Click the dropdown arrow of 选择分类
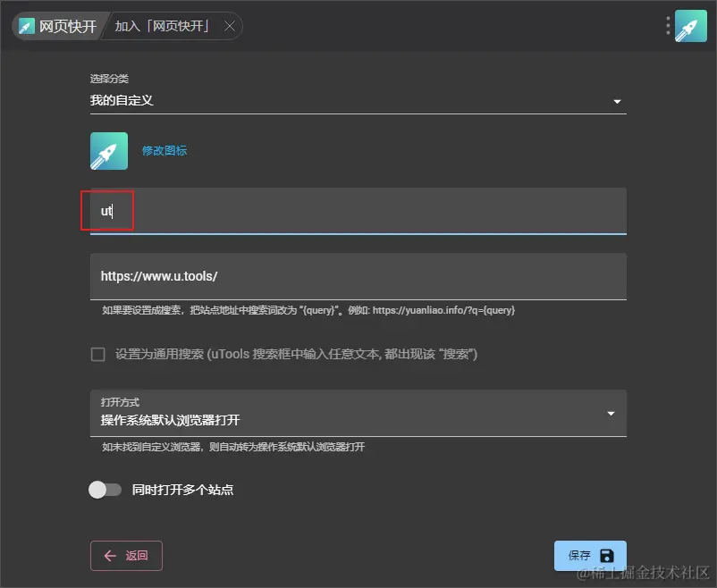This screenshot has height=588, width=717. tap(617, 101)
